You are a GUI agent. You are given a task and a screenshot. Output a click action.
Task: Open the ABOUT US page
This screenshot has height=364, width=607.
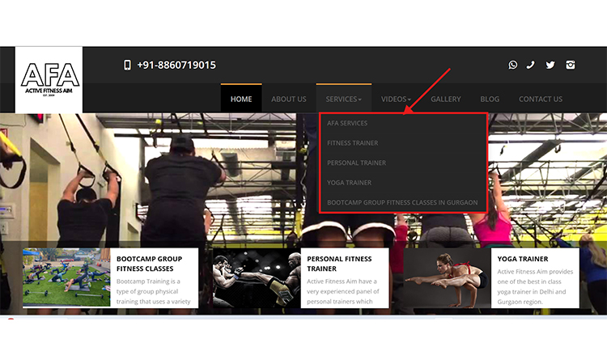(289, 99)
